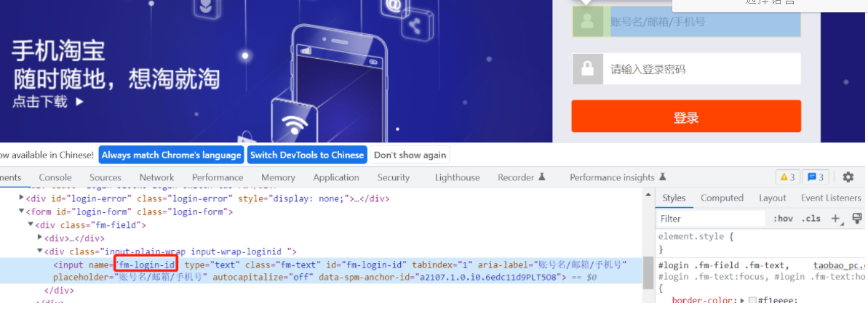868x311 pixels.
Task: Open the Recorder tab
Action: [516, 177]
